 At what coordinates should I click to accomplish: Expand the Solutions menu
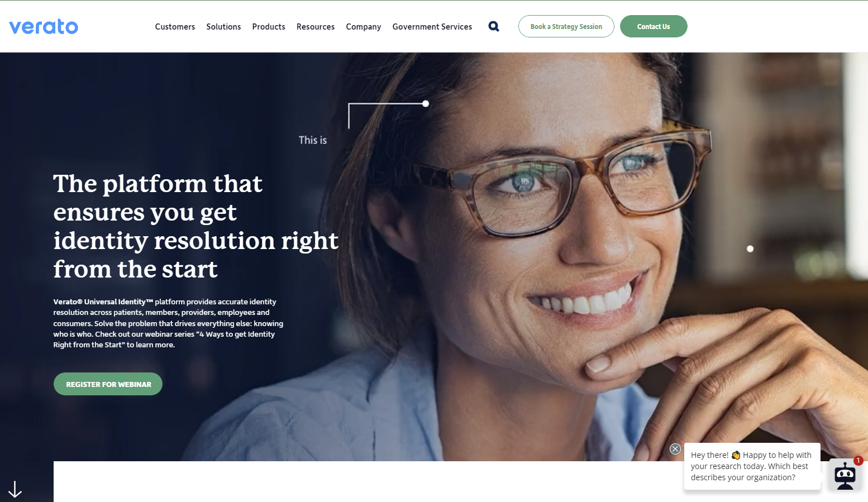[x=223, y=27]
